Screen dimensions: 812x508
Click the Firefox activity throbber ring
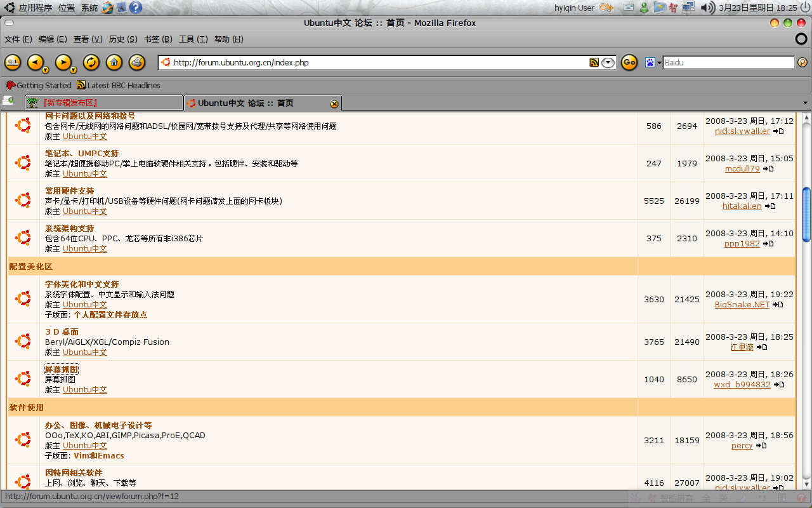coord(801,39)
